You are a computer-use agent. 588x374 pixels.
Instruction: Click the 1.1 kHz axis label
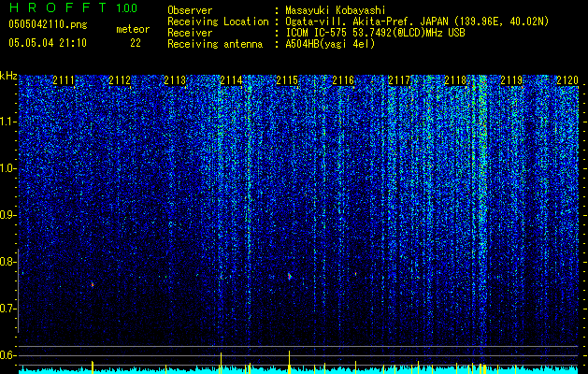pyautogui.click(x=7, y=122)
